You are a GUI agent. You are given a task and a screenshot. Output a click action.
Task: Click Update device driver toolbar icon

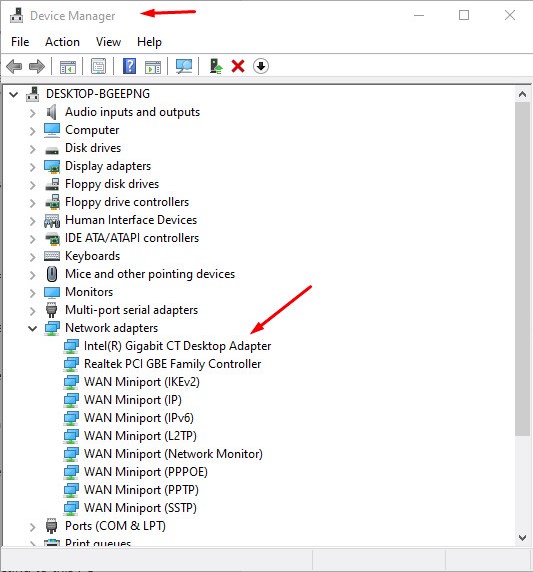[x=216, y=66]
